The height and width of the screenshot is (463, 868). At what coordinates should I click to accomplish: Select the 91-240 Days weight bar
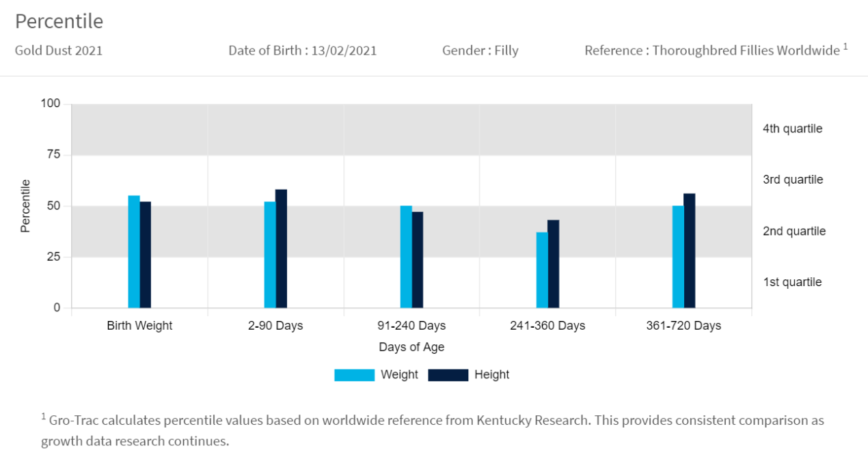click(x=406, y=257)
